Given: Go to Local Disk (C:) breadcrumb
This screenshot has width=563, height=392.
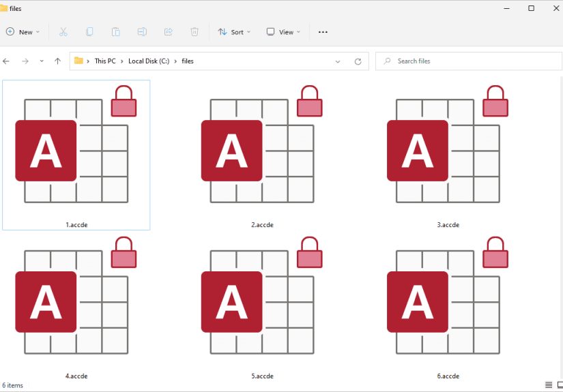Looking at the screenshot, I should (150, 61).
